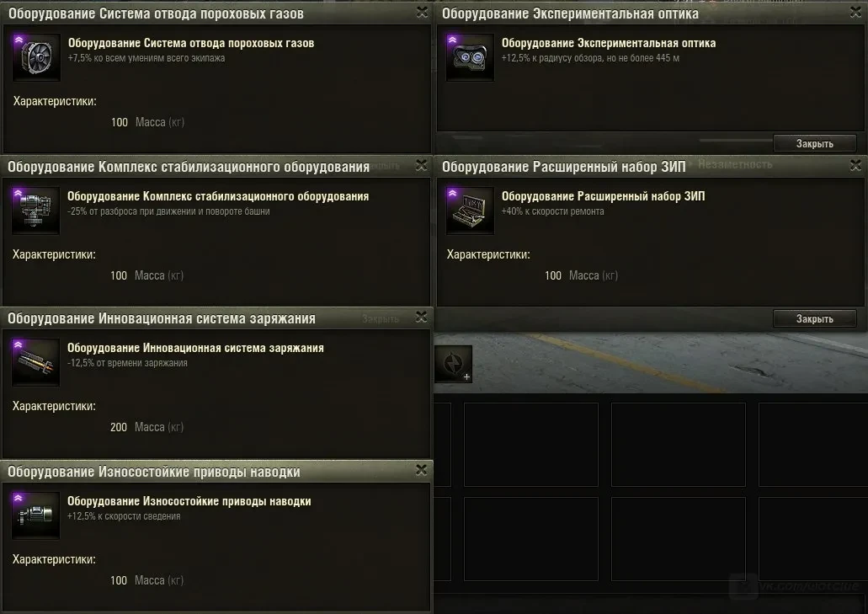
Task: Close the Инновационная система заряжания window
Action: 421,317
